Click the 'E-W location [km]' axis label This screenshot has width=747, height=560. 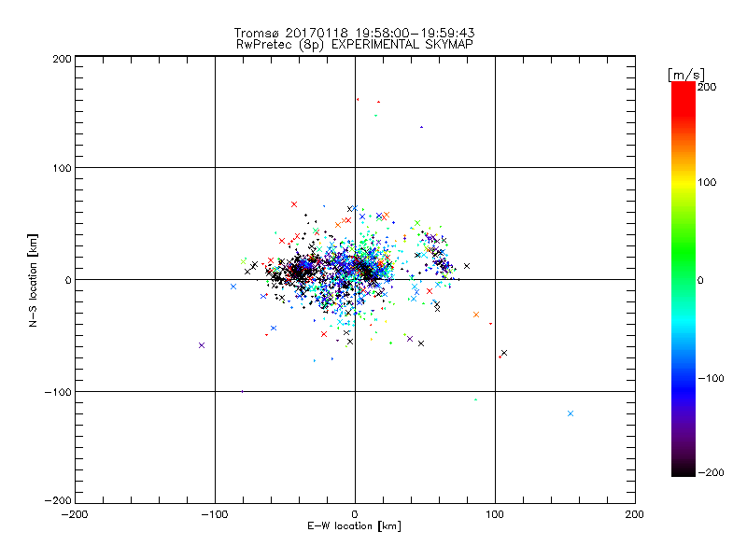tap(354, 526)
